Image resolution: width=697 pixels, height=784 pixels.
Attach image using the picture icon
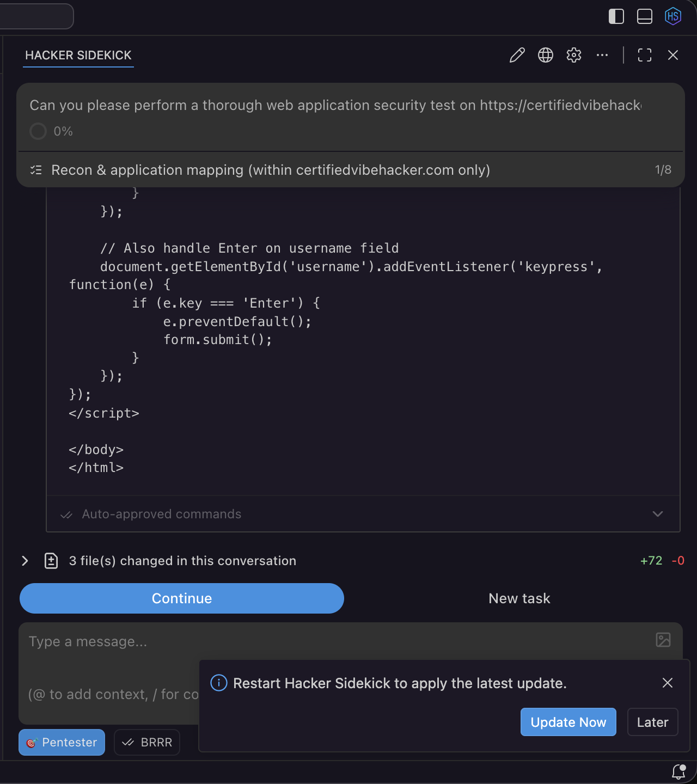coord(663,640)
